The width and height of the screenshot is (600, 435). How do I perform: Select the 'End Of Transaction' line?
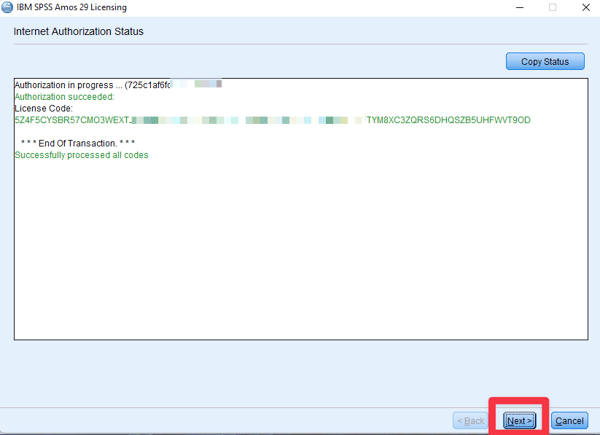(78, 143)
